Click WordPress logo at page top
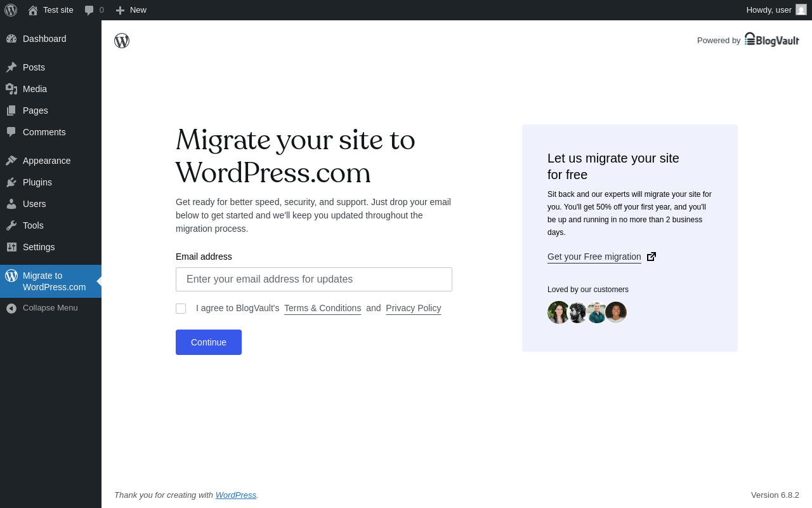The image size is (812, 508). tap(122, 41)
